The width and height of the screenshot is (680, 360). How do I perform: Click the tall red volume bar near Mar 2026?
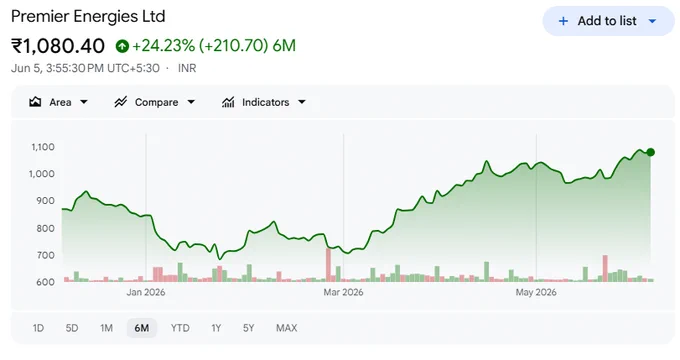328,265
